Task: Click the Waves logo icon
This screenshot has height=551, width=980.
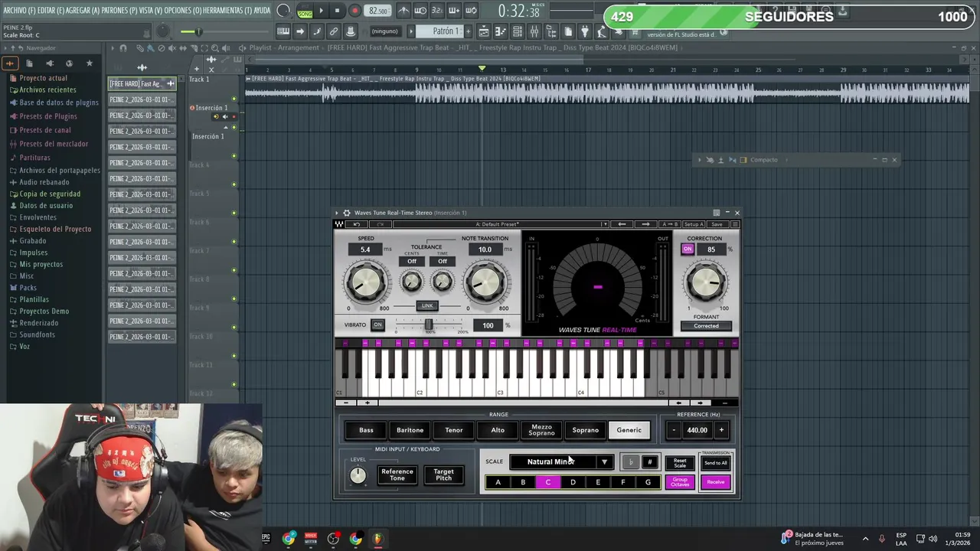Action: (x=339, y=224)
